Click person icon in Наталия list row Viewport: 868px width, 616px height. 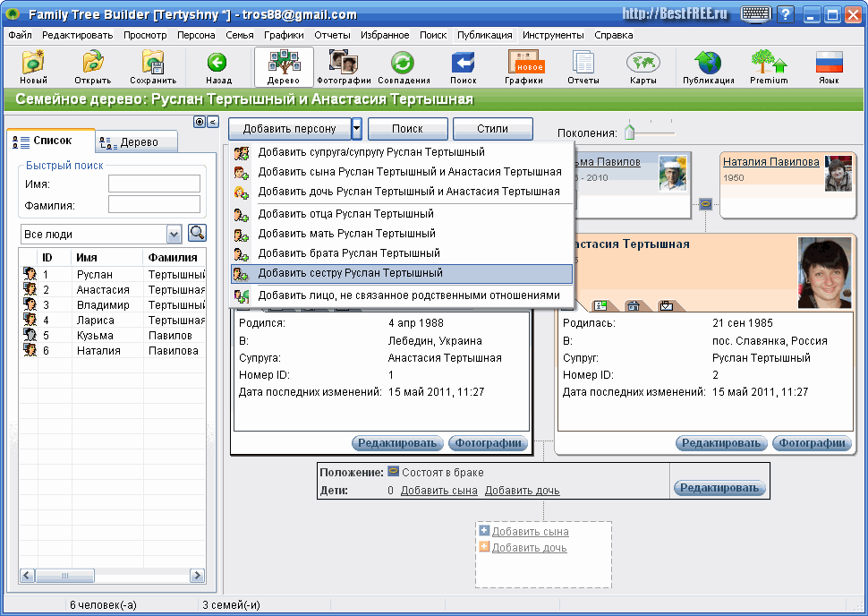(30, 350)
